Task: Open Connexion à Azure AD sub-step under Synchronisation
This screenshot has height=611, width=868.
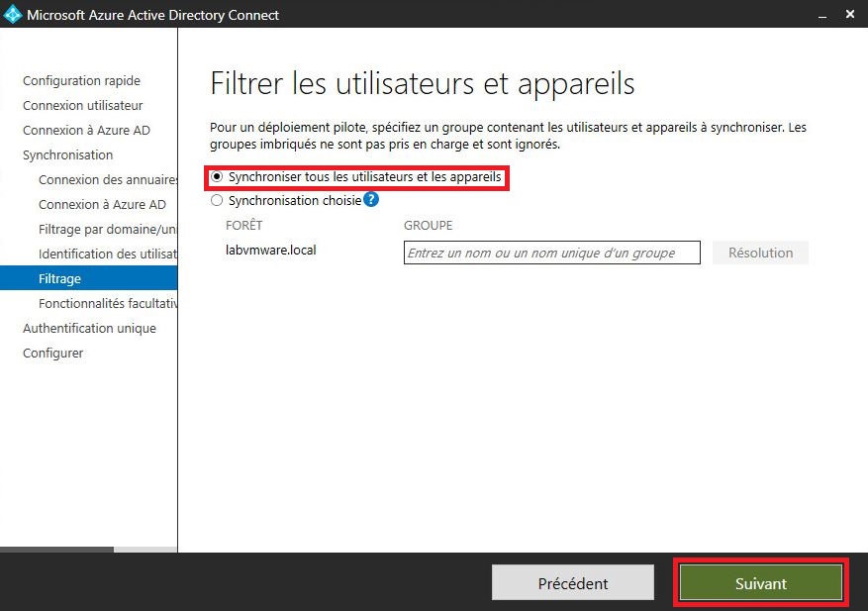Action: click(x=102, y=204)
